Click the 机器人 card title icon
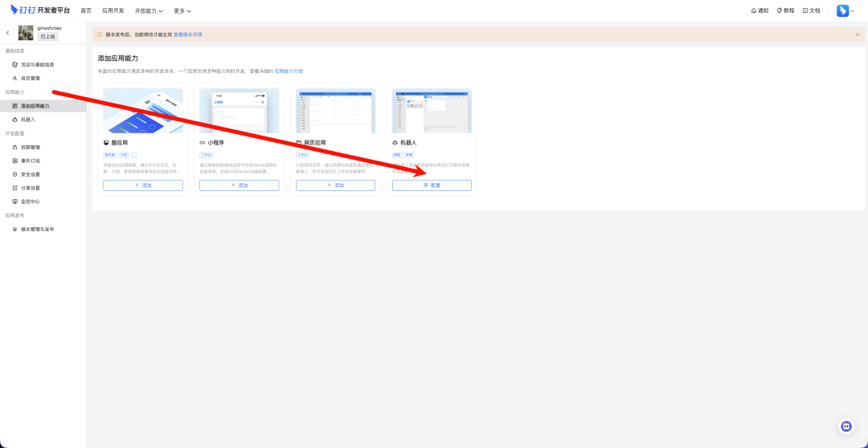Screen dimensions: 868x448 tap(395, 143)
